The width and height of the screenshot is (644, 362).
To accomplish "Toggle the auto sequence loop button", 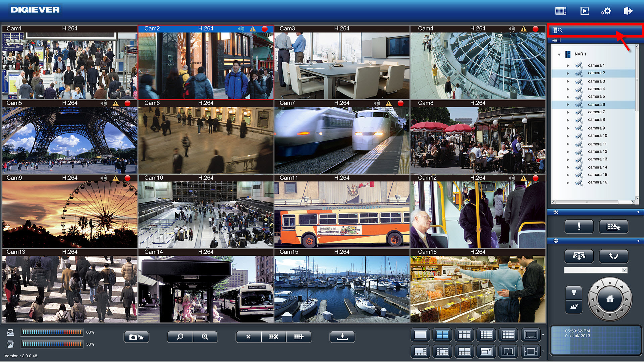I will pos(508,351).
